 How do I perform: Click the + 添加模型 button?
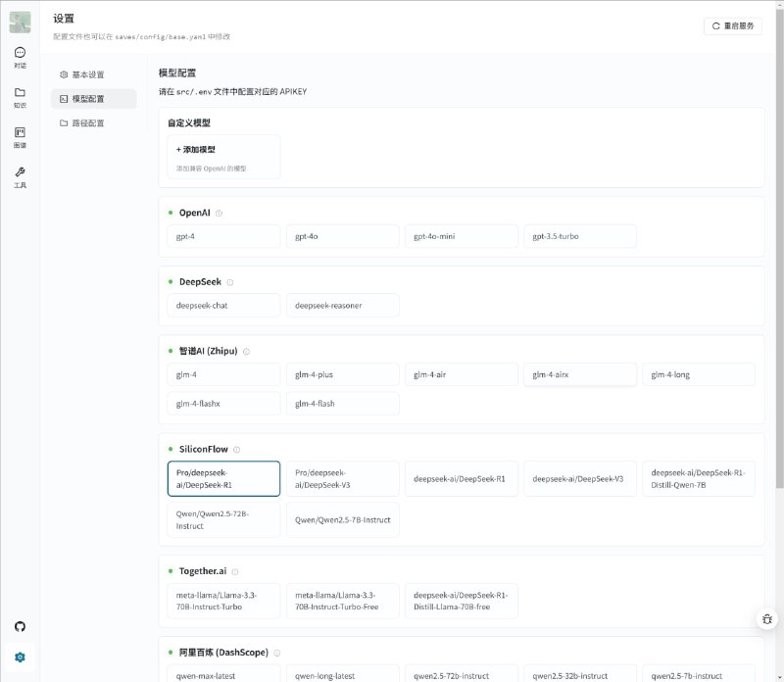click(196, 152)
